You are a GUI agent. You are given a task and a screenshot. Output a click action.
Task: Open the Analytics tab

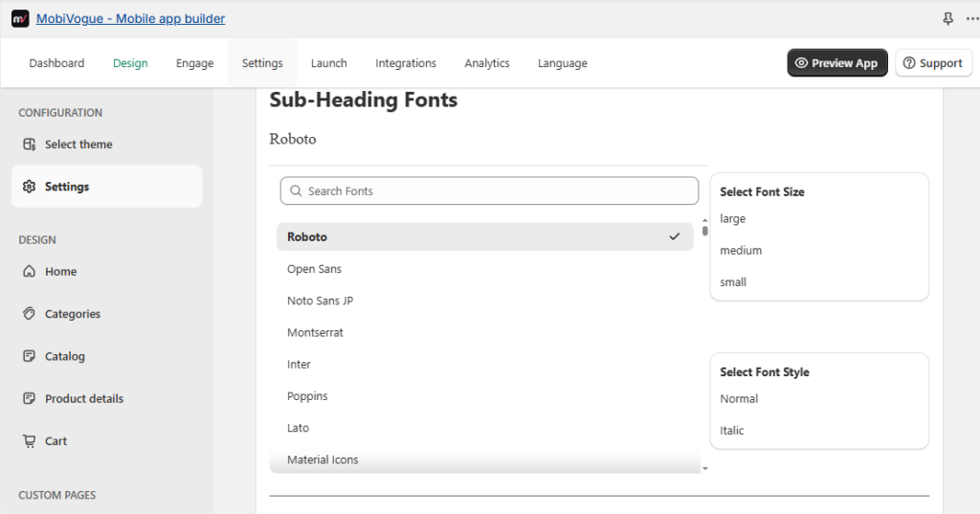(x=487, y=63)
